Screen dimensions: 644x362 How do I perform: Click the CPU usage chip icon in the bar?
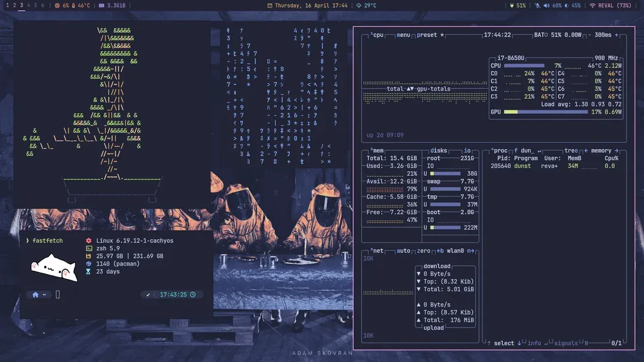click(57, 6)
